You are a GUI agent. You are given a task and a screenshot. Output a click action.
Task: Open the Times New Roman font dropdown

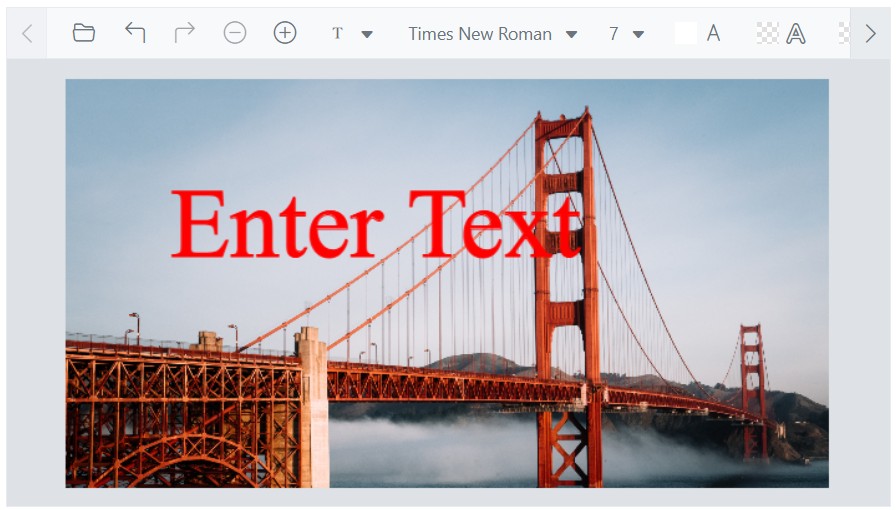pos(493,34)
